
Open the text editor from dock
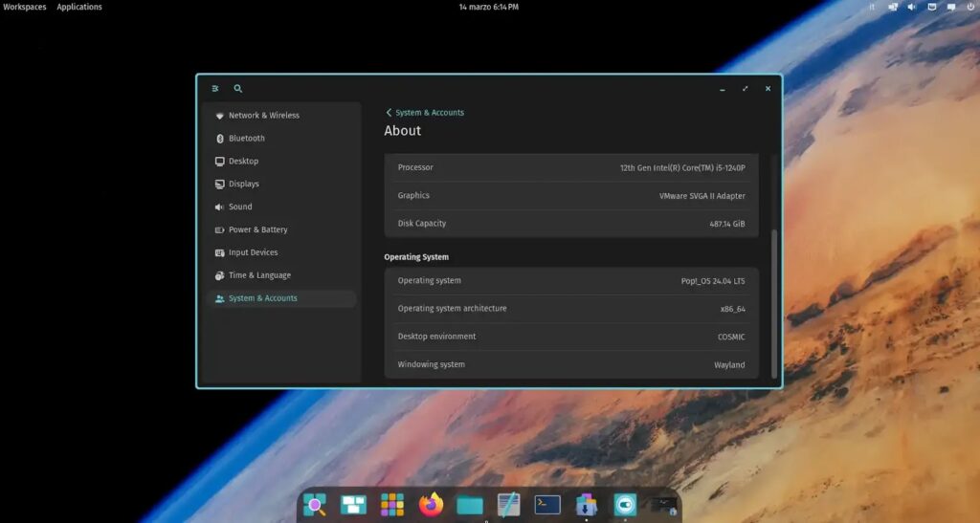[508, 504]
